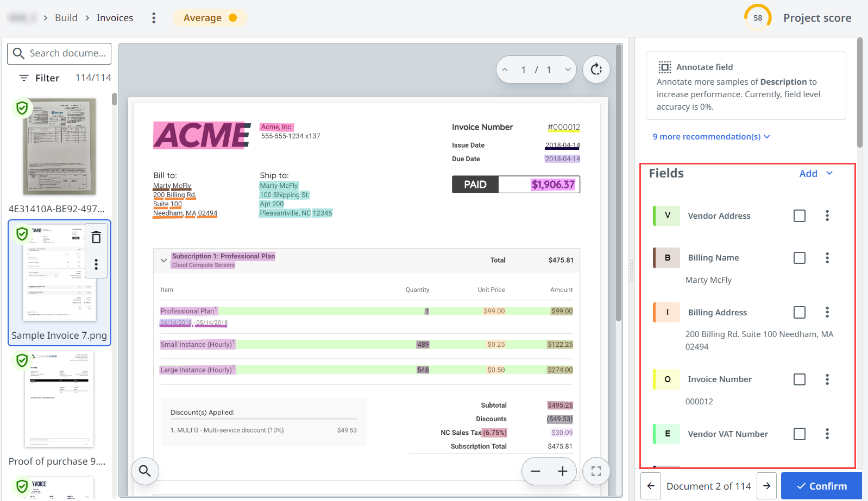The image size is (868, 501).
Task: Tick the Billing Name checkbox
Action: click(799, 258)
